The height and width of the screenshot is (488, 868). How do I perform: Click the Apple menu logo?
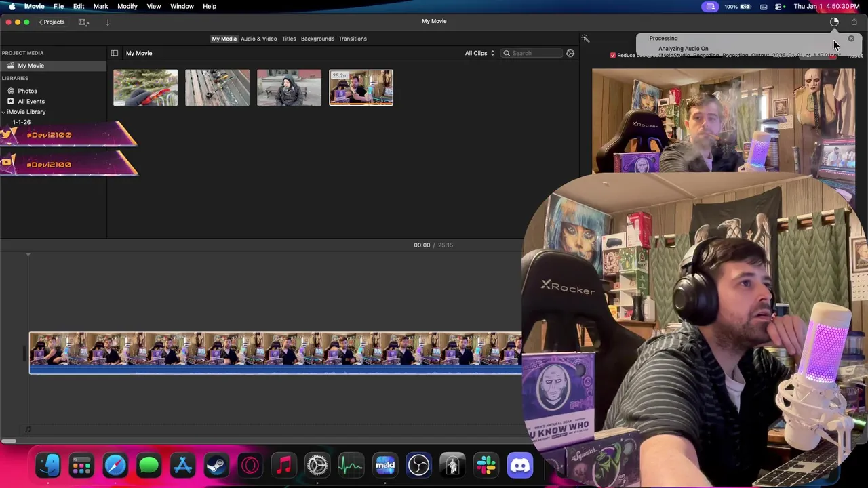[12, 6]
